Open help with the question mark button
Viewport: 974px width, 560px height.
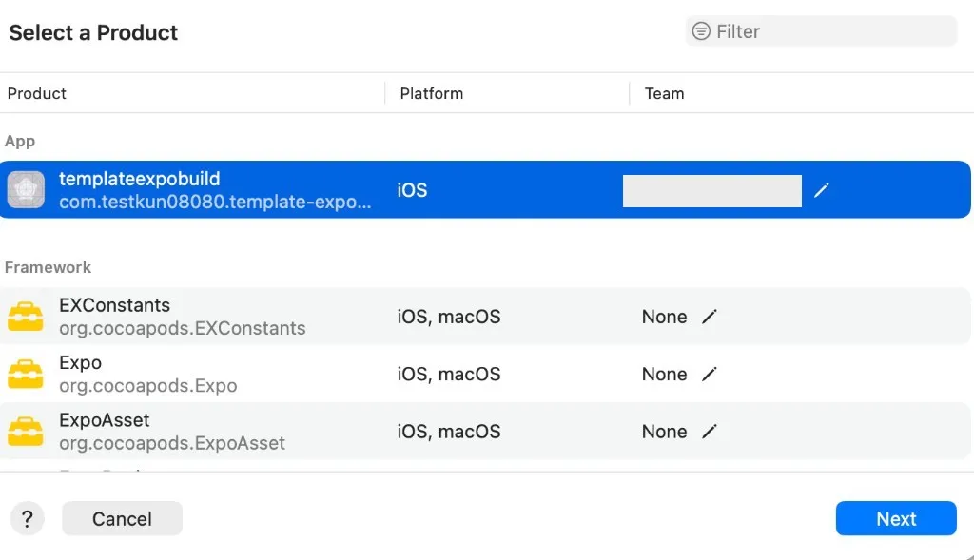click(28, 518)
